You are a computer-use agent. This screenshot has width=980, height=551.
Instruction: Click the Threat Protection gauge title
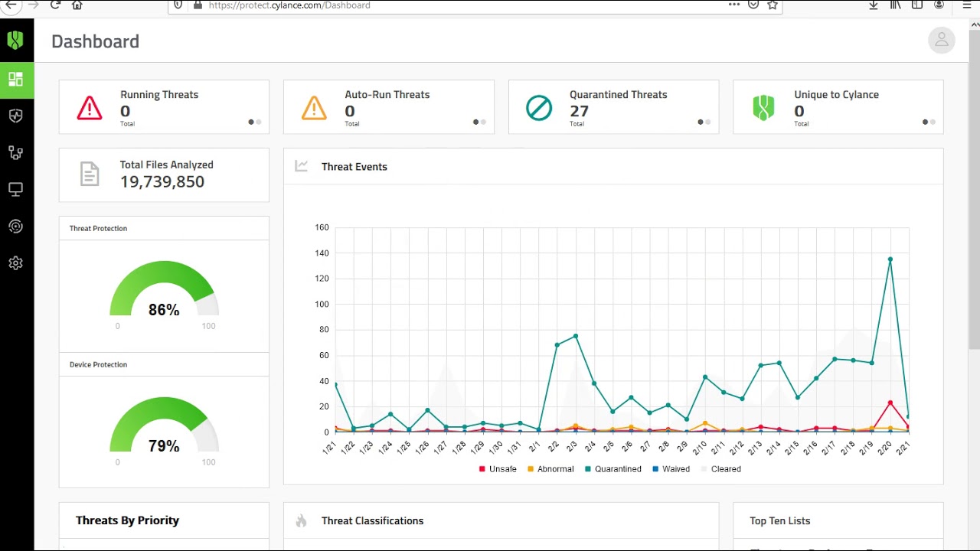pos(98,228)
